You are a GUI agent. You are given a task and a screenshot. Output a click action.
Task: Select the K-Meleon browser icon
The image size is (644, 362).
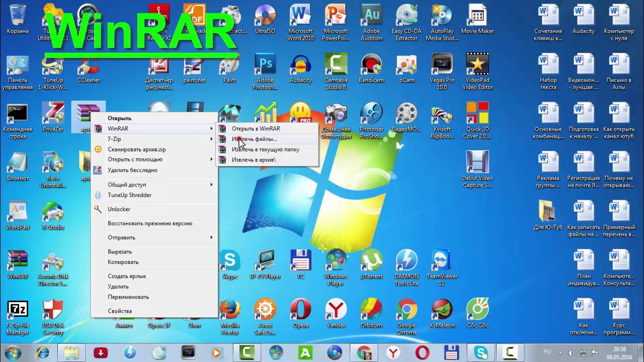pyautogui.click(x=442, y=313)
